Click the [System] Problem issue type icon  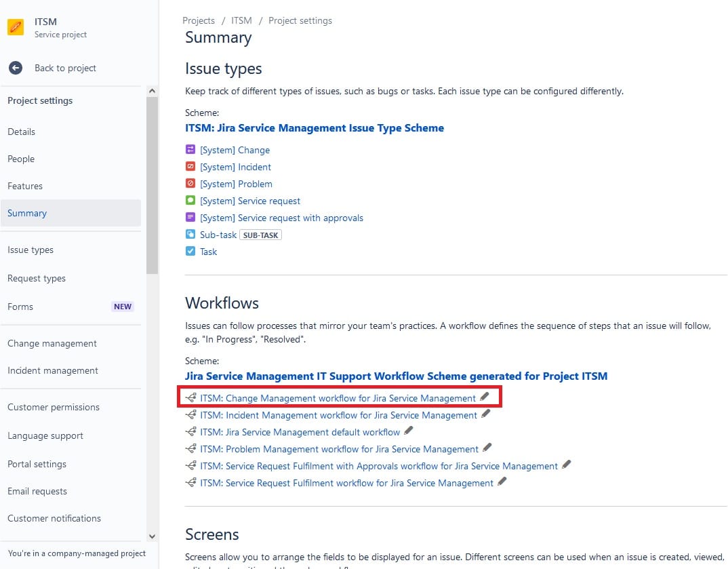coord(190,184)
